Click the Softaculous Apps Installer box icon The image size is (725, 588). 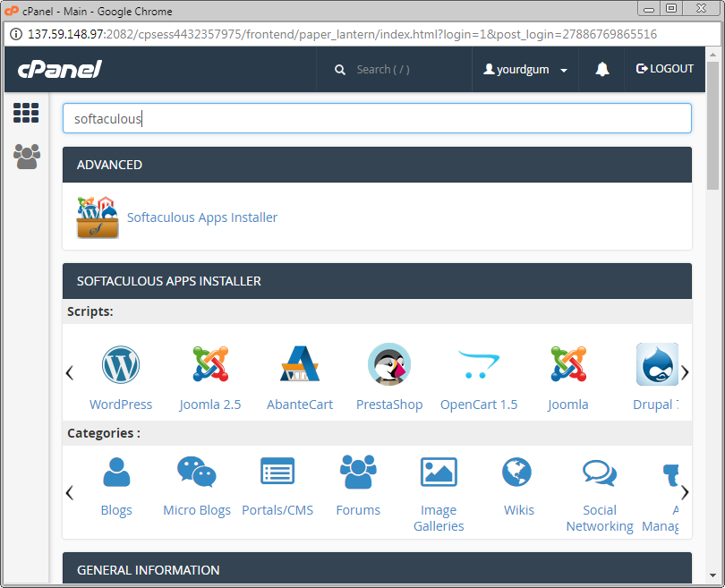coord(97,217)
